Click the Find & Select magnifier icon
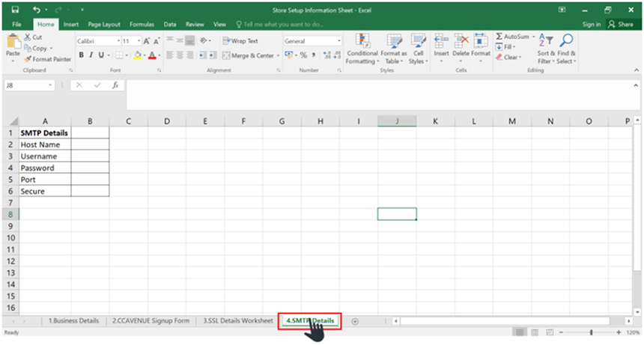This screenshot has width=644, height=345. 566,42
